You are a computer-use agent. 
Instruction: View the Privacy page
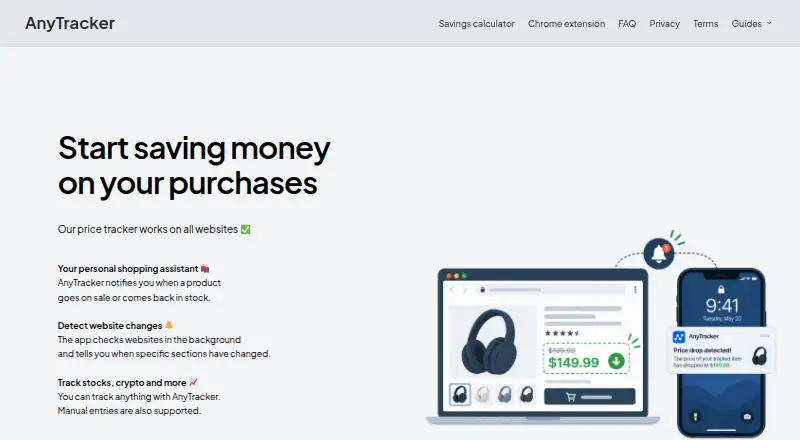click(664, 24)
